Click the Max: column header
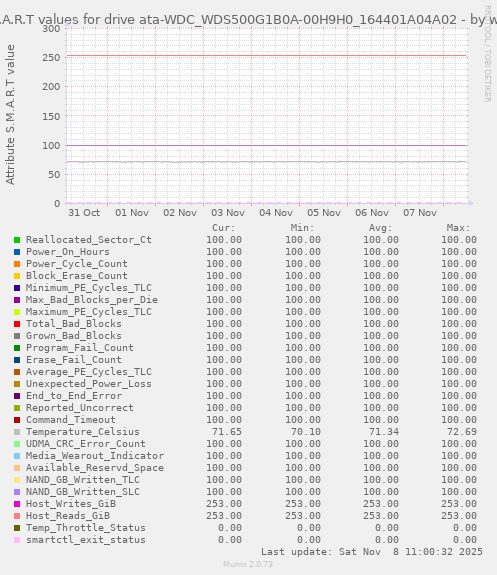The height and width of the screenshot is (575, 497). click(458, 228)
